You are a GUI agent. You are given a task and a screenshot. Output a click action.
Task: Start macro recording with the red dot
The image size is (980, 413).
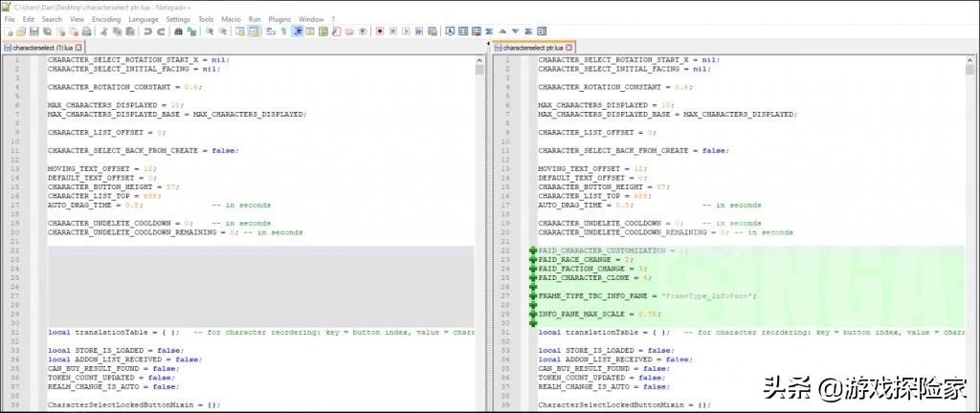pos(380,32)
